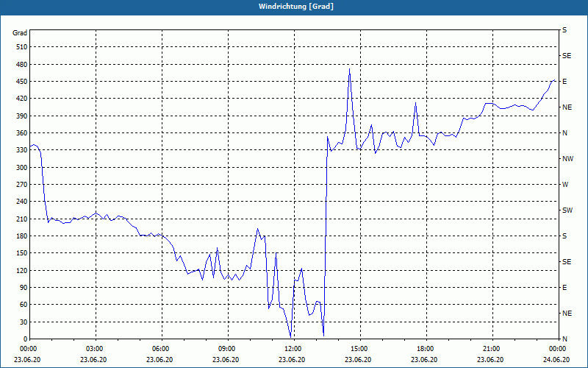This screenshot has width=588, height=368.
Task: Click the 420 degree axis label
Action: pyautogui.click(x=22, y=99)
